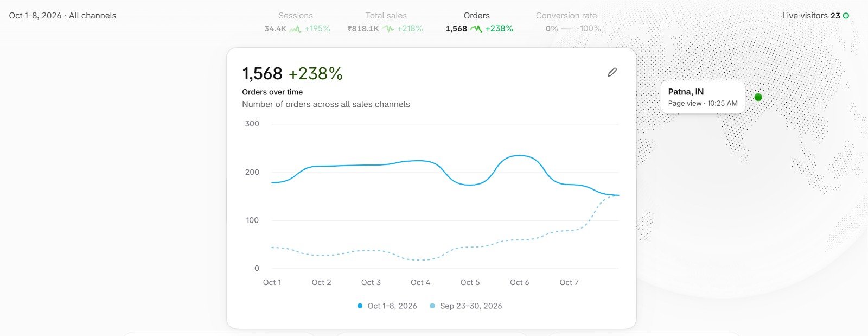
Task: Click the Oct 6 axis label
Action: click(519, 282)
